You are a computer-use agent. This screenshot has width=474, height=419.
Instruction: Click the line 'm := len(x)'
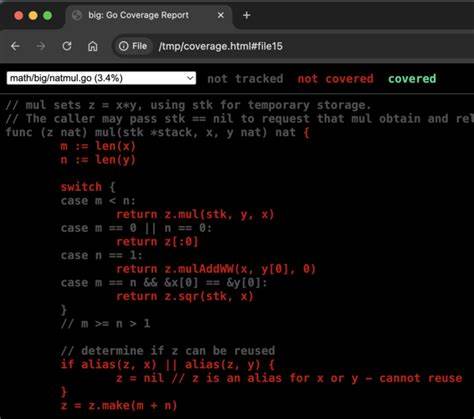click(98, 146)
